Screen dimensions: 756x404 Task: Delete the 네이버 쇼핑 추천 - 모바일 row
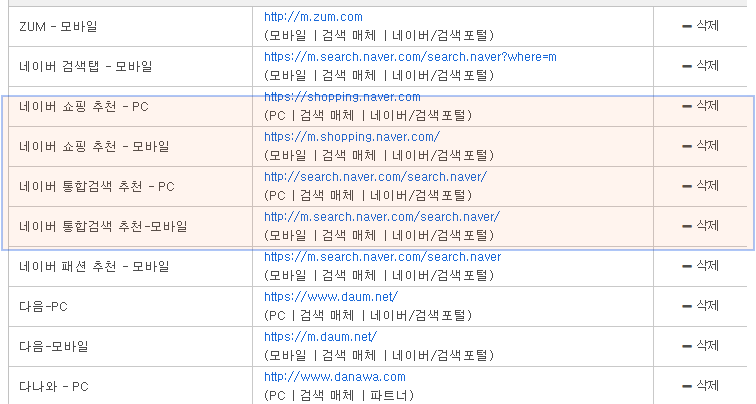pyautogui.click(x=701, y=146)
